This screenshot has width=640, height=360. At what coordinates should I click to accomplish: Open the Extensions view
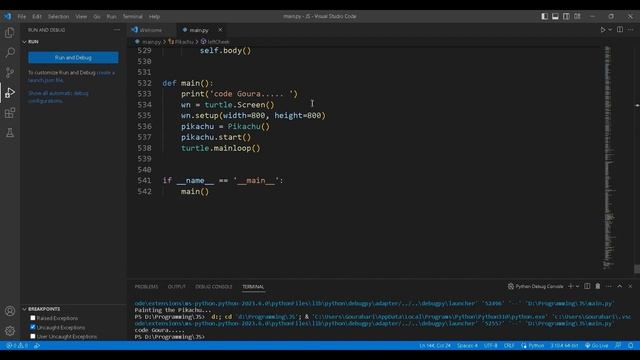pyautogui.click(x=10, y=113)
